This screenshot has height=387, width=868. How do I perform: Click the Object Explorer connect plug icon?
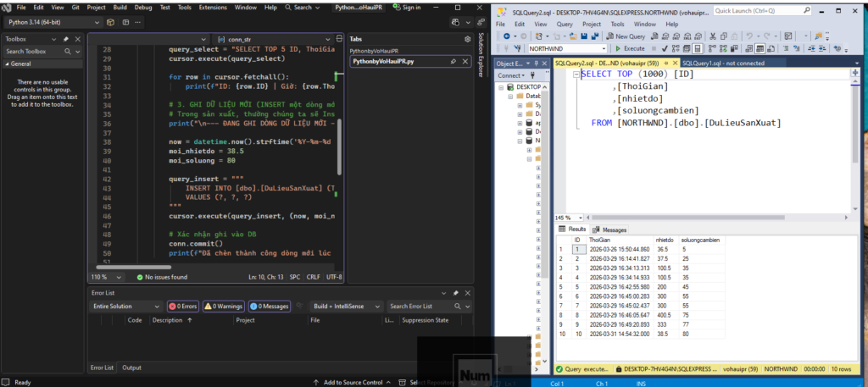click(534, 75)
